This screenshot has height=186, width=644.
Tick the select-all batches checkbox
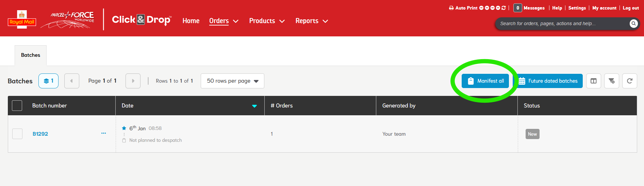pos(17,106)
